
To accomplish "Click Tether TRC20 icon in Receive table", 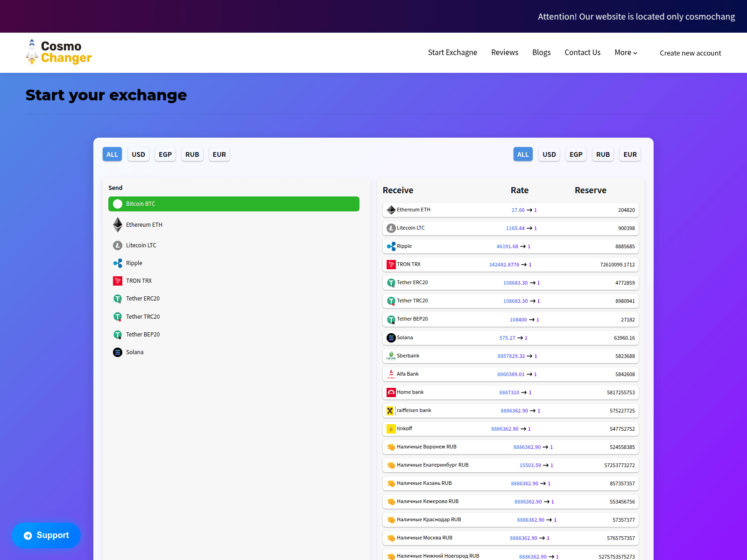I will (x=391, y=301).
